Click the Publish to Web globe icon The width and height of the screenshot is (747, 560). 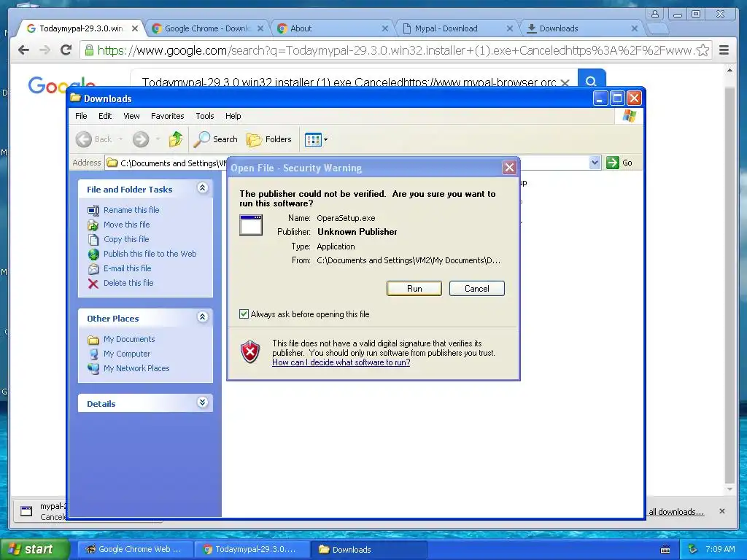pos(93,254)
